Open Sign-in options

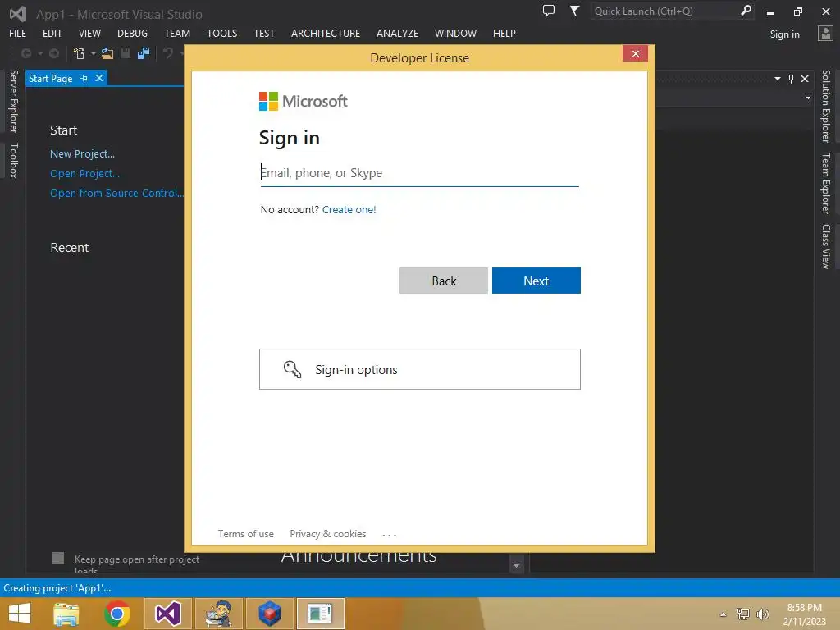[x=420, y=370]
